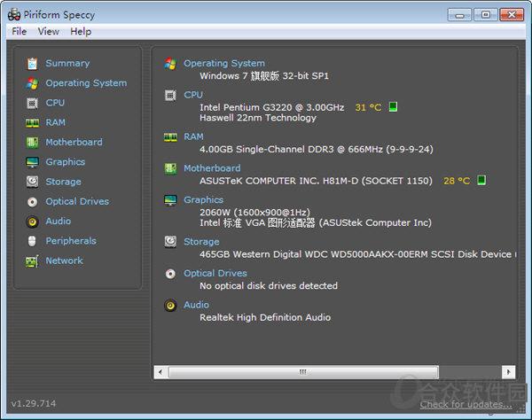Click the Motherboard icon in summary panel
Image resolution: width=532 pixels, height=420 pixels.
[x=170, y=168]
